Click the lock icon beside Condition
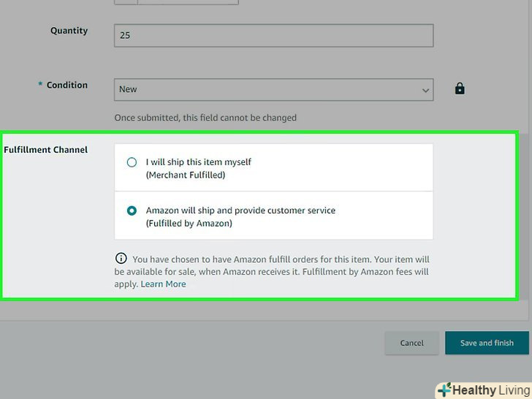 [460, 89]
